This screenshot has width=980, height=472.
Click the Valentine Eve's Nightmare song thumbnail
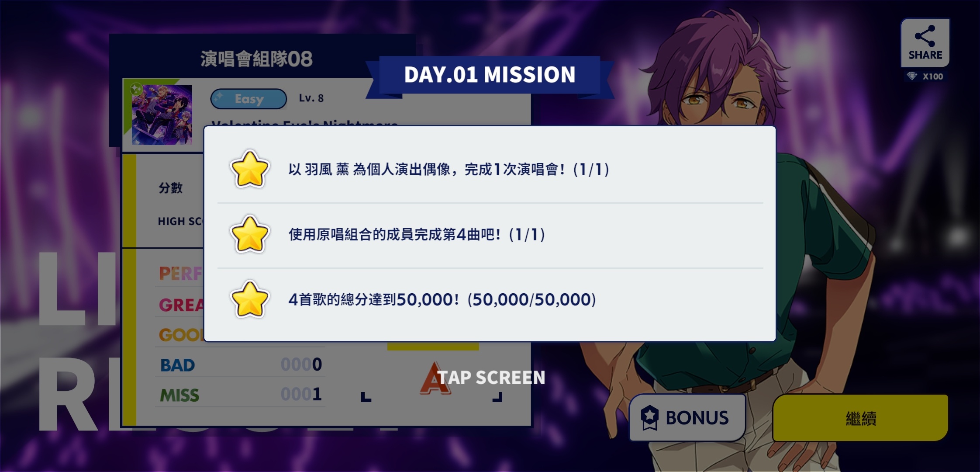(x=162, y=115)
